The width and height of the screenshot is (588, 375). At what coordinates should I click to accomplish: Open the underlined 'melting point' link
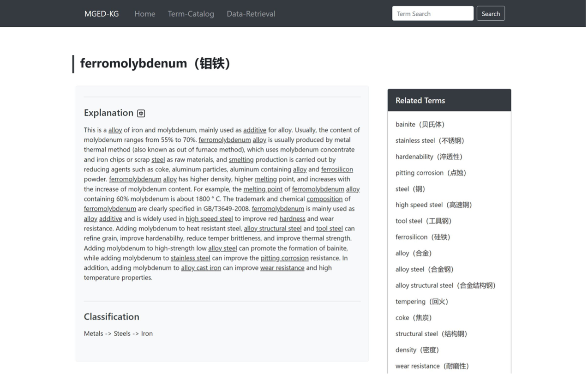pos(263,189)
